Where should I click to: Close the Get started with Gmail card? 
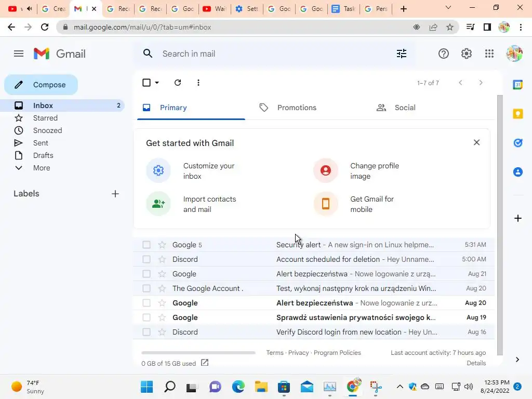[x=477, y=142]
